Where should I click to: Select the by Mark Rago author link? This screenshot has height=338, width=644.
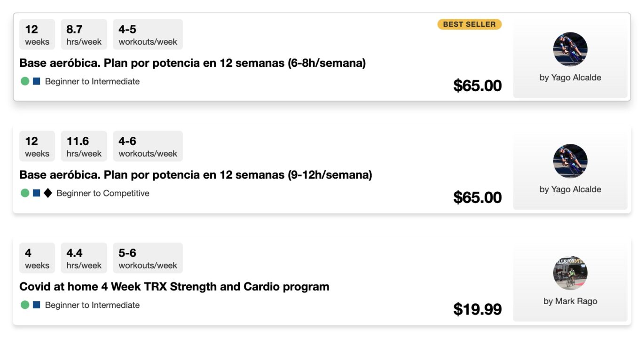(x=570, y=301)
